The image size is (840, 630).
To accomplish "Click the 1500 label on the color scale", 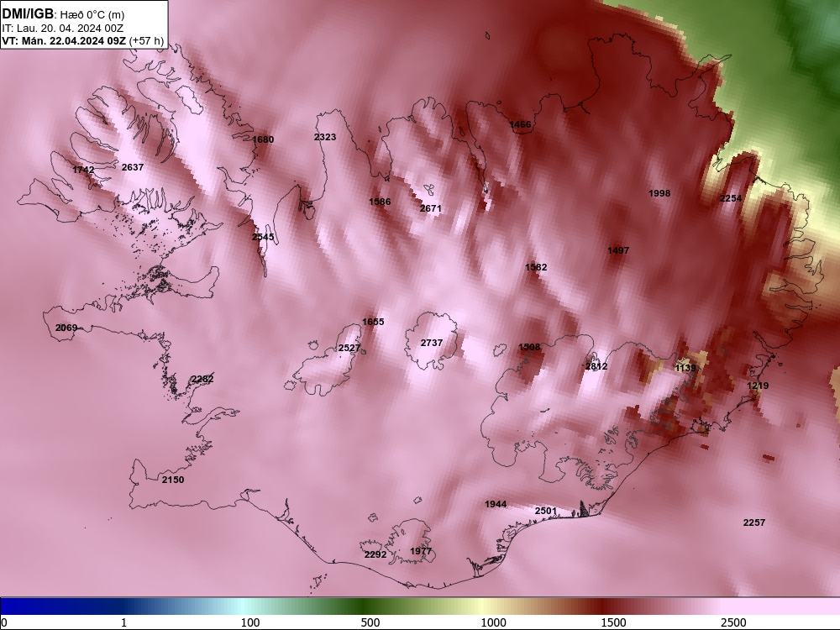I will [613, 622].
